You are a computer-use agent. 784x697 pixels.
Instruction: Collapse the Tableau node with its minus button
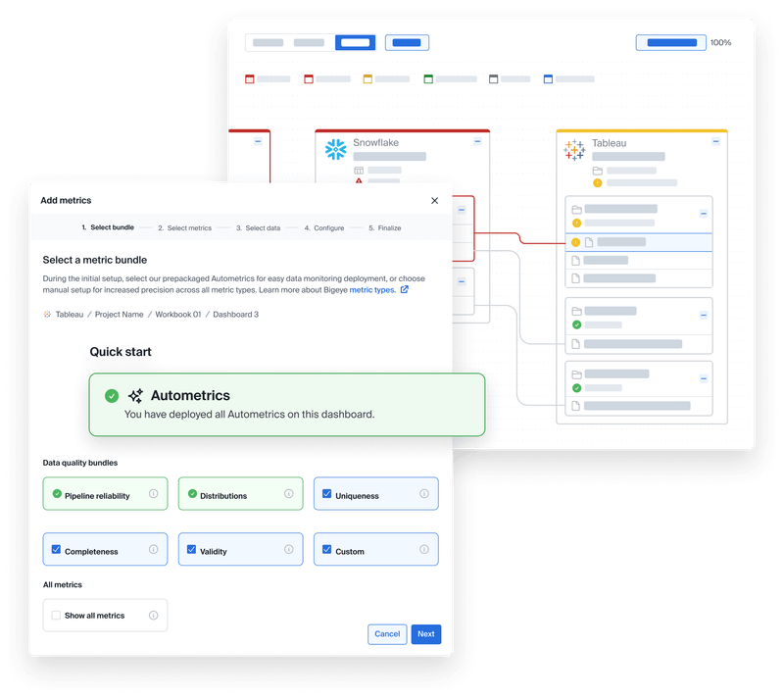[x=714, y=141]
